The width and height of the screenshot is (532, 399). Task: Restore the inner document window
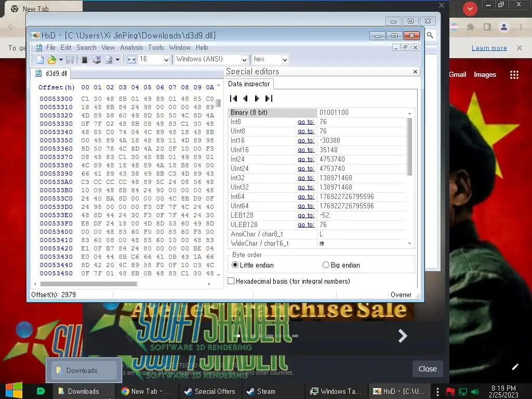[405, 47]
